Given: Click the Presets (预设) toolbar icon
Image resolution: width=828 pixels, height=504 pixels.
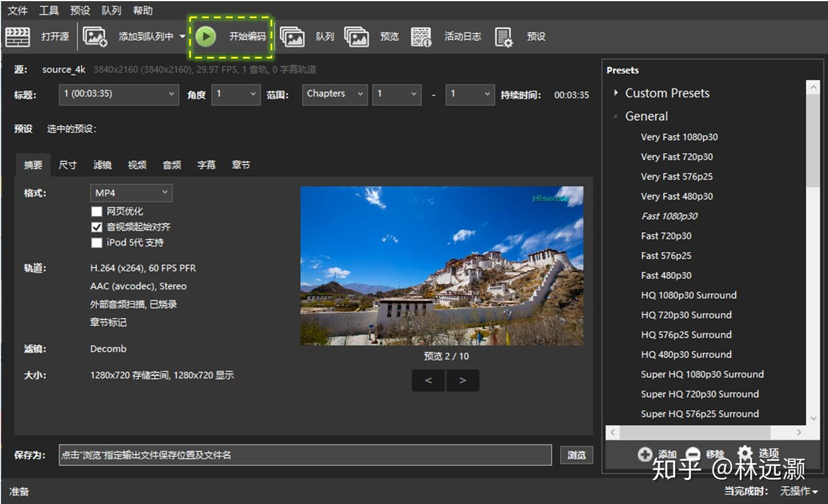Looking at the screenshot, I should (x=504, y=37).
